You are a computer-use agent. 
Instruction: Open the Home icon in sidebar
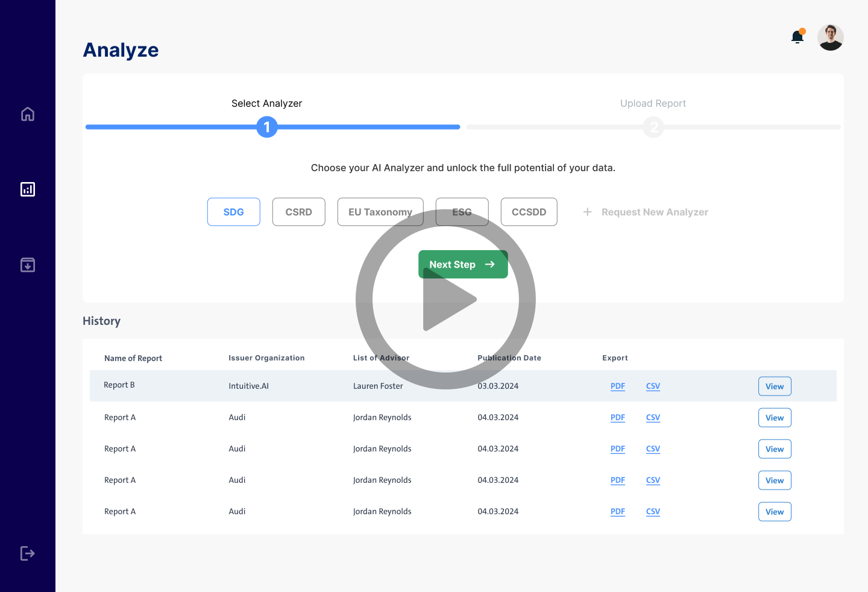click(x=28, y=114)
